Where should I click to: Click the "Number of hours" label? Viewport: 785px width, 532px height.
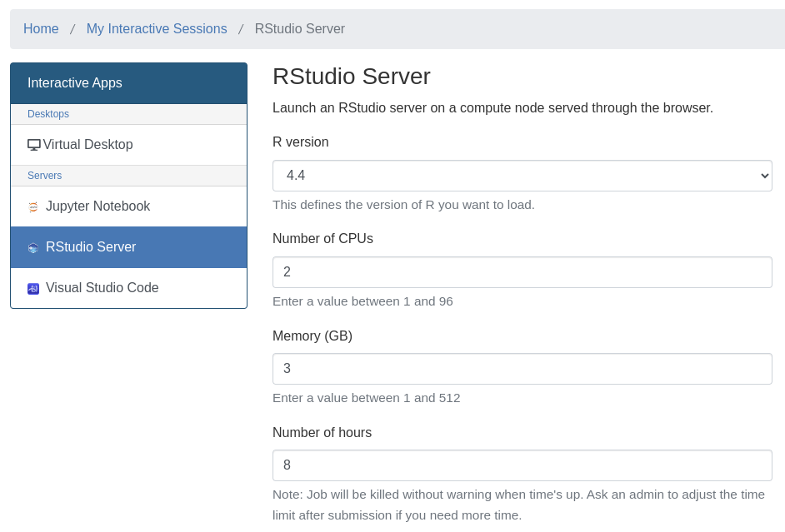[x=322, y=433]
